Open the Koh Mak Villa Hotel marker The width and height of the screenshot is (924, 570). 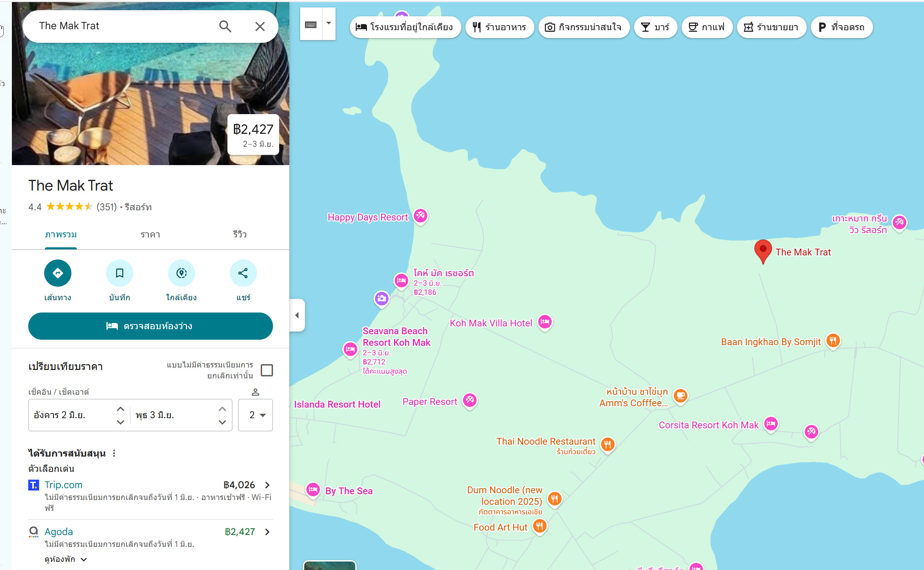pos(545,322)
